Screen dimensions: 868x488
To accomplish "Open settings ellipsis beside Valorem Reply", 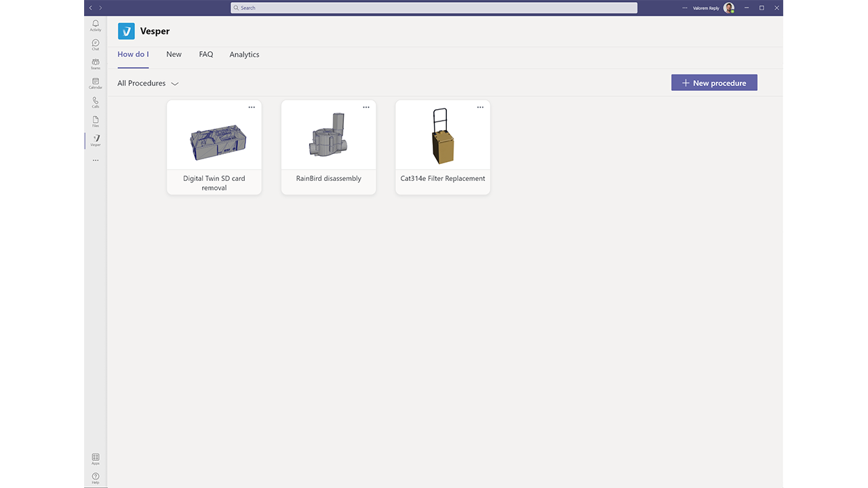I will point(685,8).
